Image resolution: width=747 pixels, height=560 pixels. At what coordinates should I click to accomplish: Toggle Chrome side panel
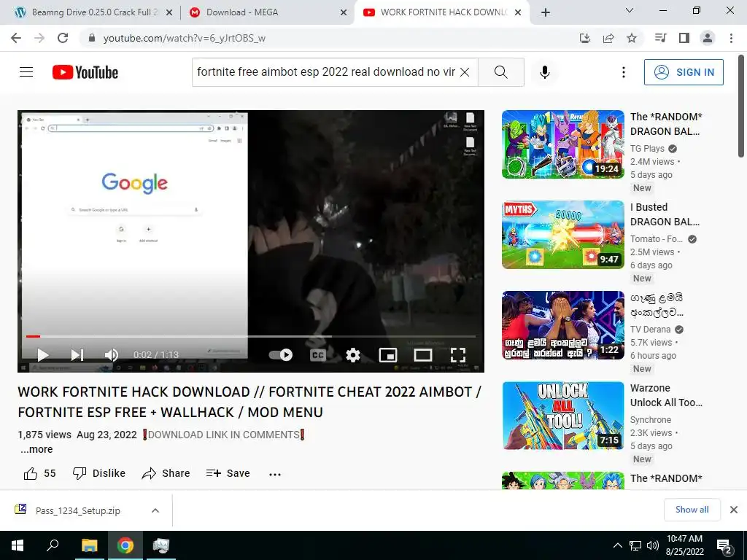(684, 38)
